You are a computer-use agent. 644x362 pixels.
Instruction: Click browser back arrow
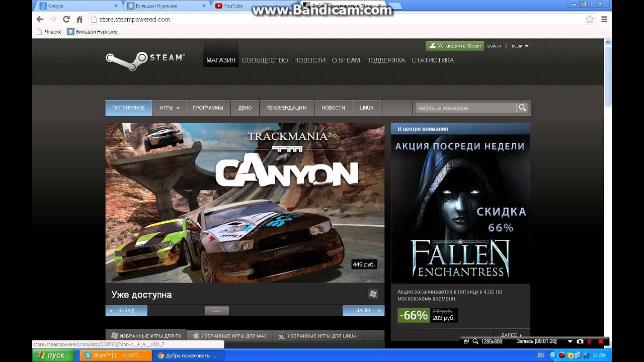pos(40,19)
